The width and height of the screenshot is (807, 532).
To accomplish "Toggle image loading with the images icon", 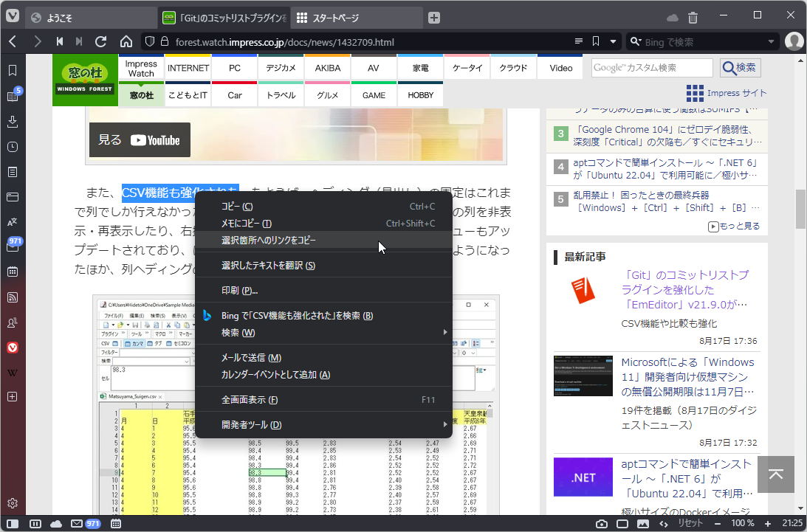I will point(642,524).
